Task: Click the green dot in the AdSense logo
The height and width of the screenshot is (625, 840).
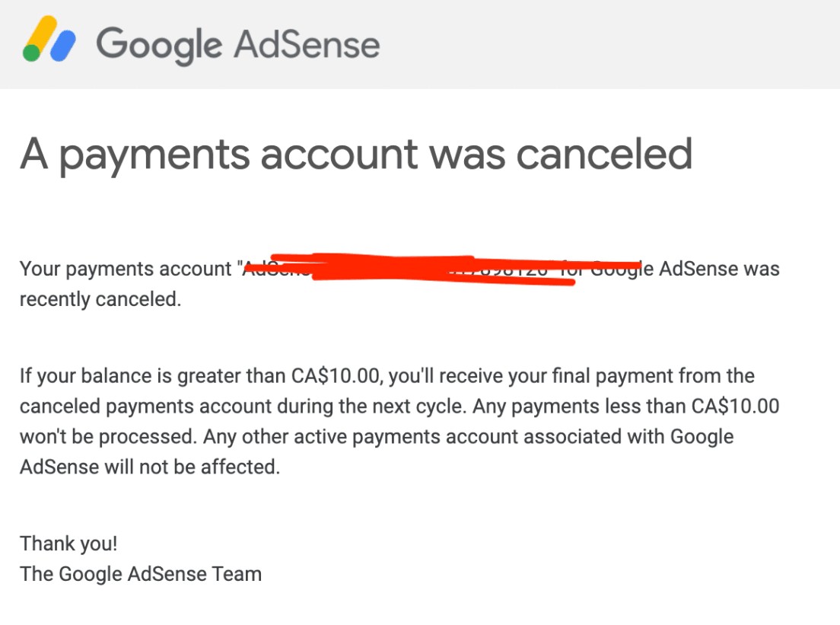Action: click(31, 53)
